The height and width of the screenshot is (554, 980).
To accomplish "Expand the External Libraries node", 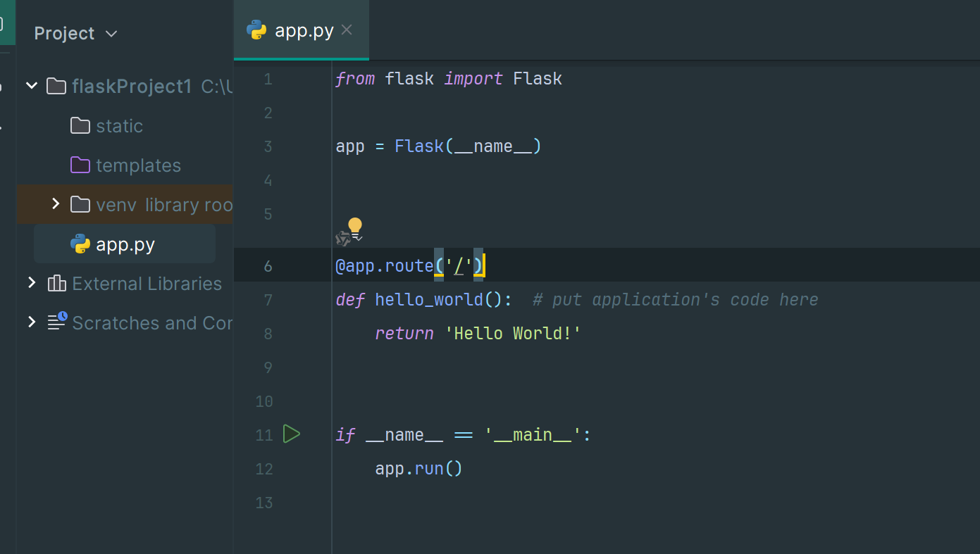I will [32, 283].
